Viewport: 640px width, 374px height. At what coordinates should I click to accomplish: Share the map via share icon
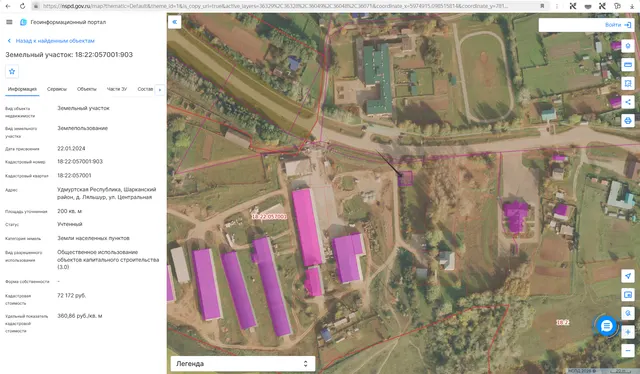pos(628,102)
